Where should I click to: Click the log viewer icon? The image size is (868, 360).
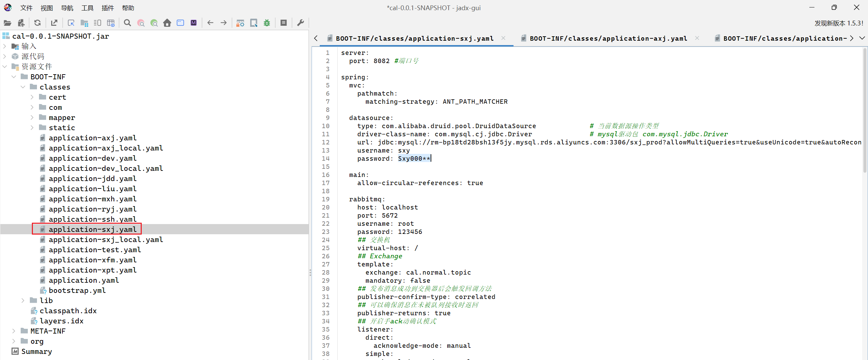pyautogui.click(x=284, y=23)
